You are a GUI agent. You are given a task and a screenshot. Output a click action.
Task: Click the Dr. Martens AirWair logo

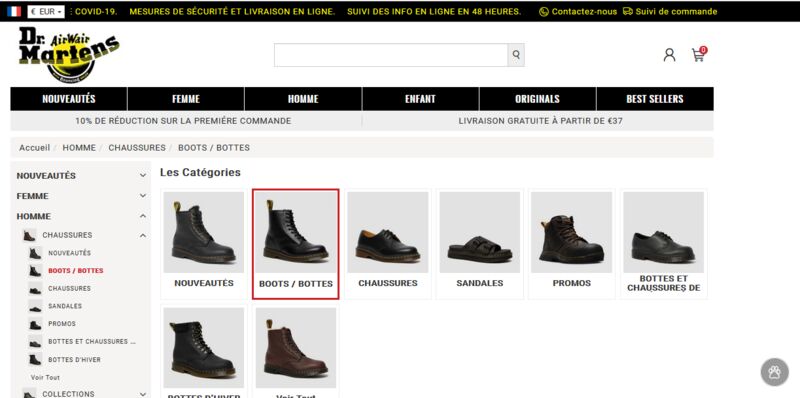pyautogui.click(x=68, y=54)
